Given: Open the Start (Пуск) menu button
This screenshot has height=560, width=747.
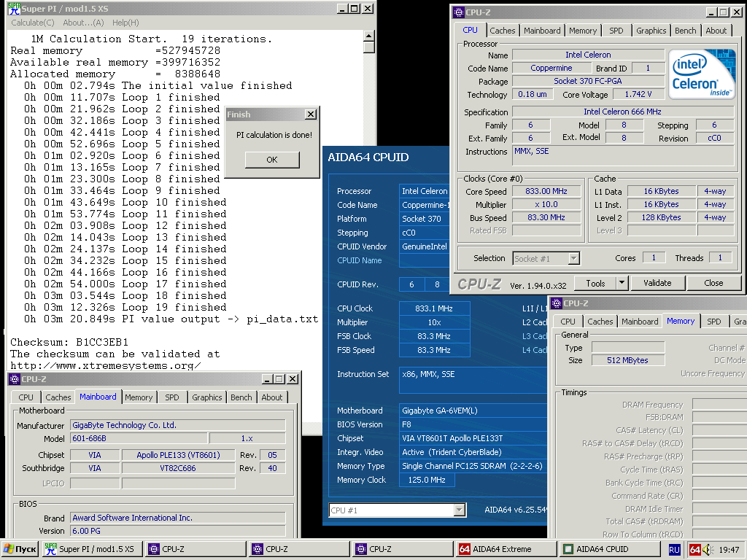Looking at the screenshot, I should 20,549.
